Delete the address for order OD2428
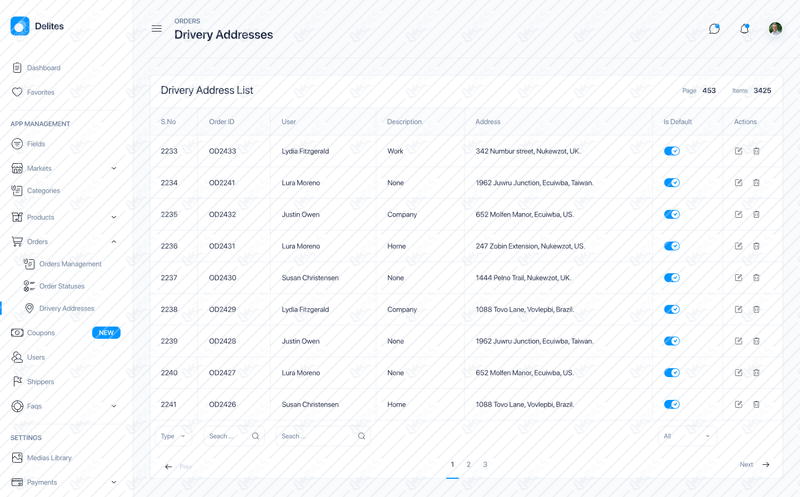This screenshot has width=800, height=497. (756, 341)
